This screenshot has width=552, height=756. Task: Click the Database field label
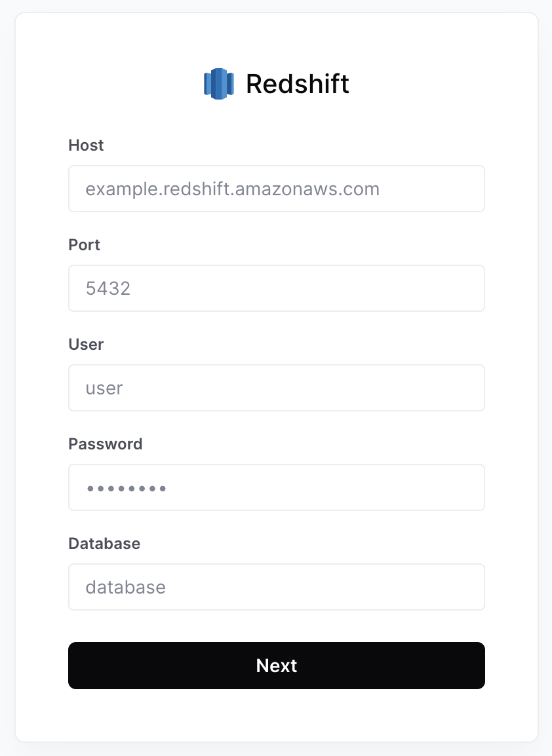tap(104, 543)
